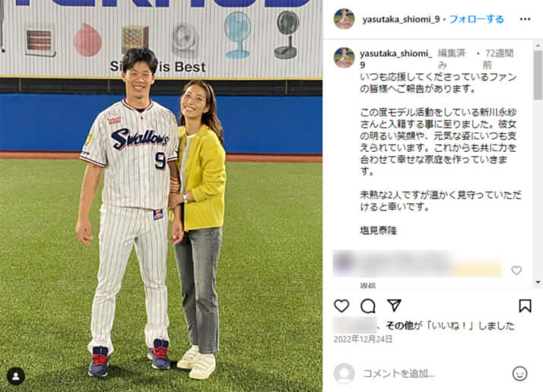Click the scrollbar down arrow in comments
Viewport: 543px width, 392px height.
tap(538, 283)
